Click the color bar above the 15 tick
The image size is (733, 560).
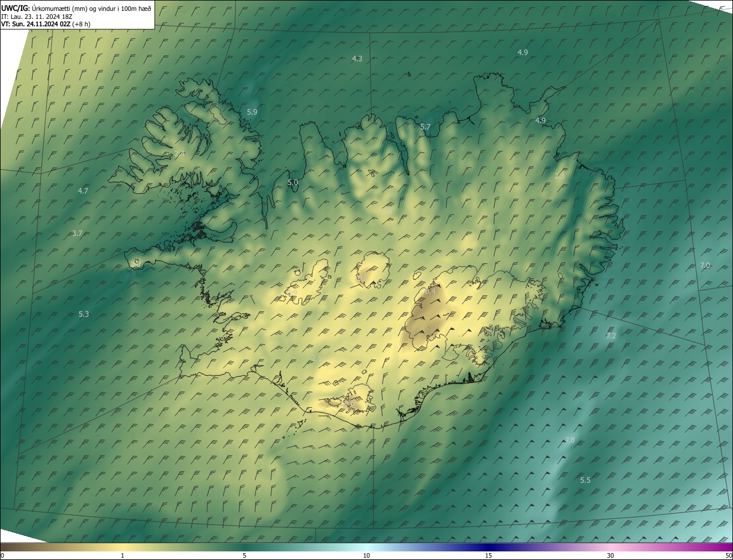[488, 547]
